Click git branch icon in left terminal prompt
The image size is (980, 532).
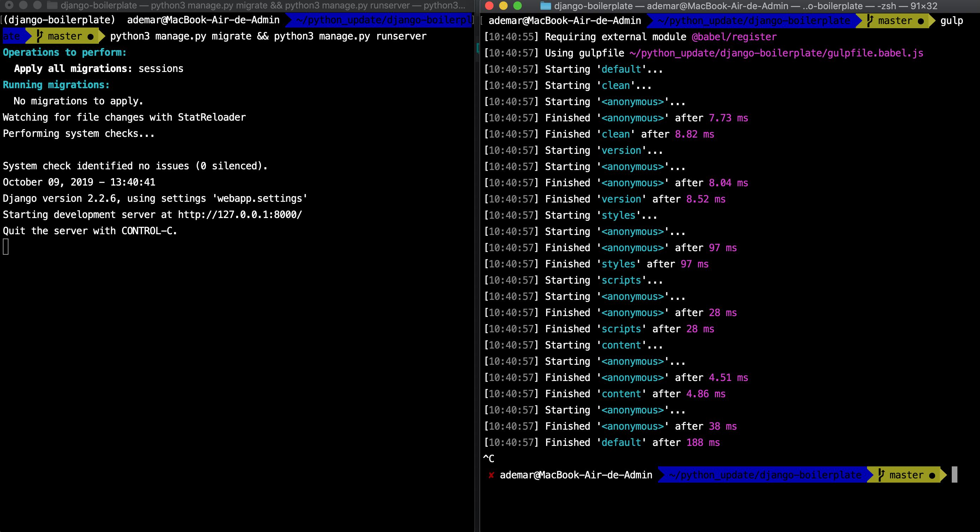pyautogui.click(x=40, y=36)
